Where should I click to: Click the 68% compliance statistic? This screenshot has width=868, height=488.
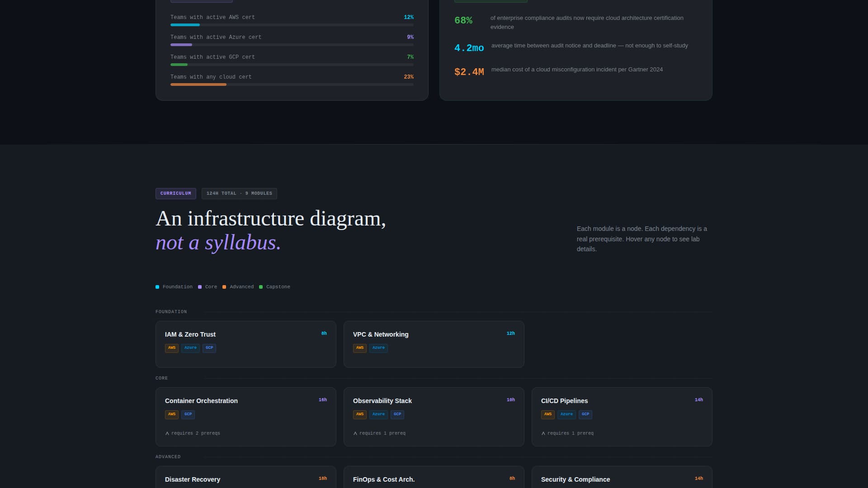[463, 20]
